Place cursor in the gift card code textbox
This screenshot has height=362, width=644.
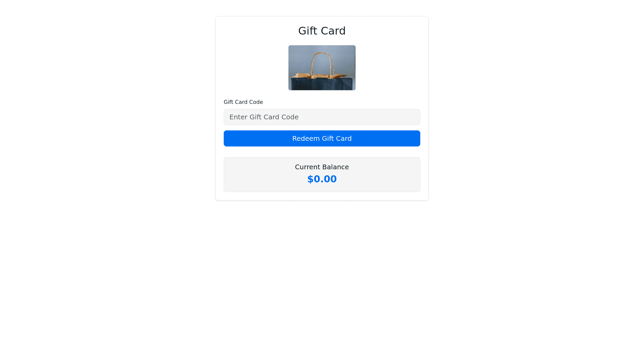tap(322, 117)
